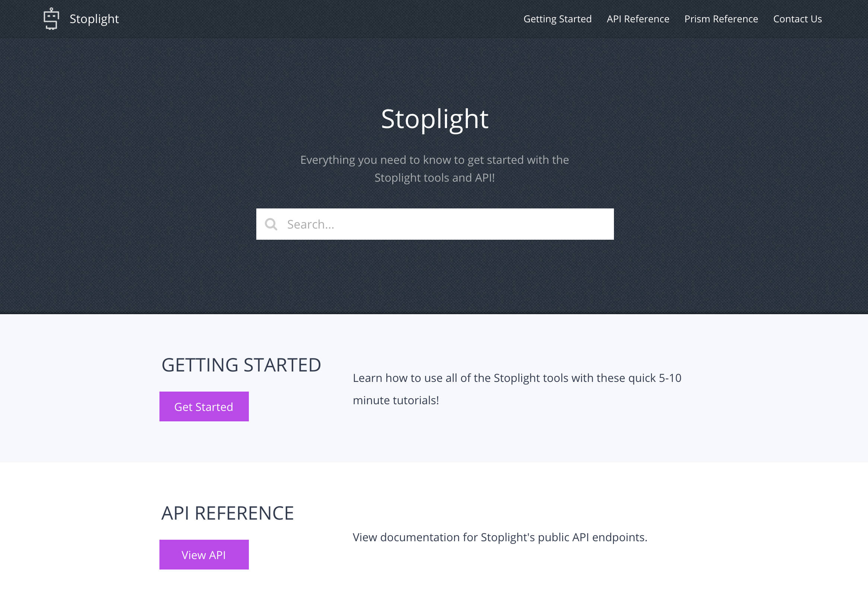Click the magnifying glass search icon
This screenshot has height=603, width=868.
tap(271, 224)
